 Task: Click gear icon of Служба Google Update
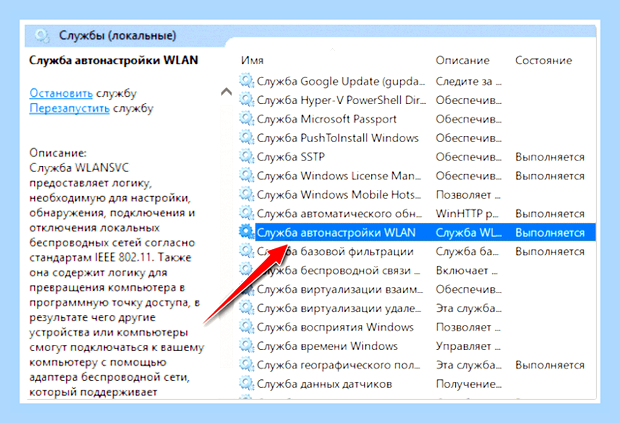246,81
